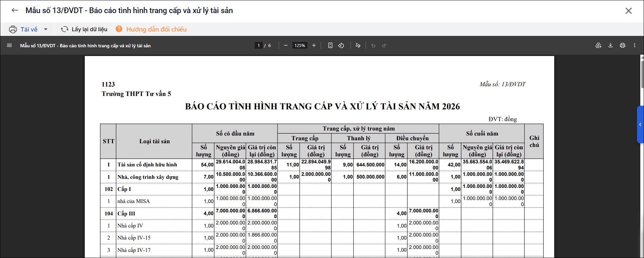Click Lấy lại dữ liệu refresh button
This screenshot has width=644, height=258.
(84, 29)
